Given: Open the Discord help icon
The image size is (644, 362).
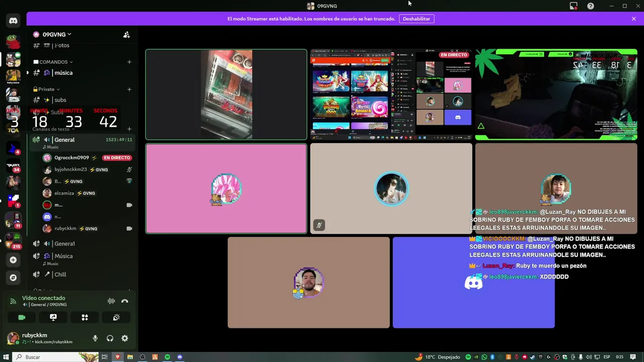Looking at the screenshot, I should [x=591, y=6].
